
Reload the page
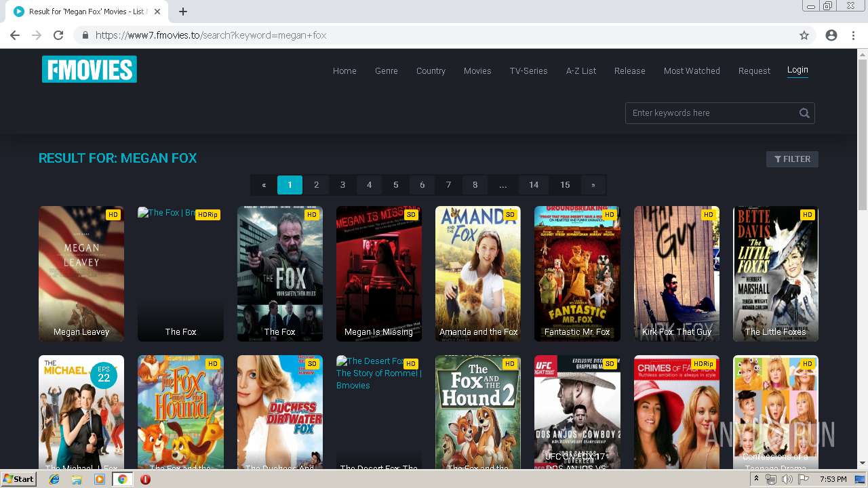[x=58, y=35]
